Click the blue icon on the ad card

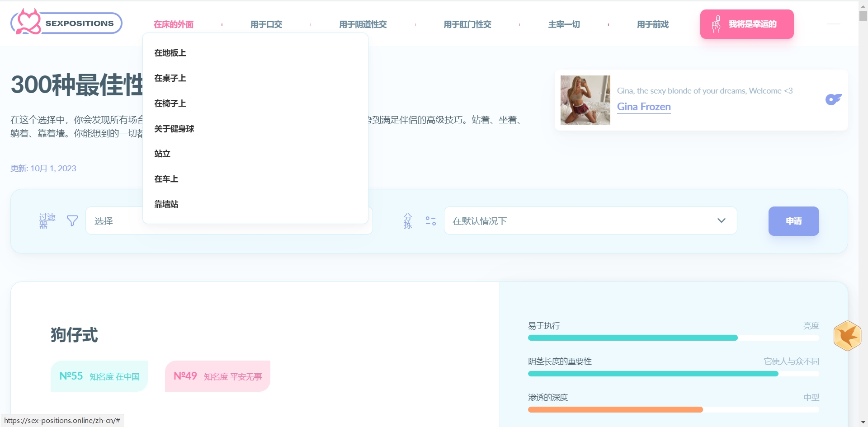pyautogui.click(x=833, y=99)
